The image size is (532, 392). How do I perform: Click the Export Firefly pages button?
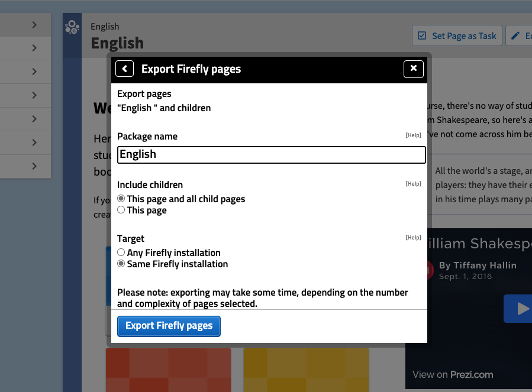[x=169, y=326]
